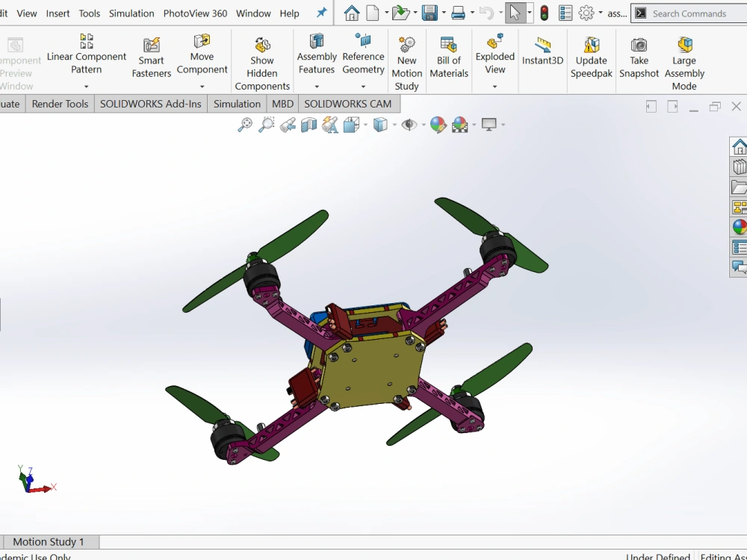Save the document with floppy icon
747x560 pixels.
click(430, 13)
